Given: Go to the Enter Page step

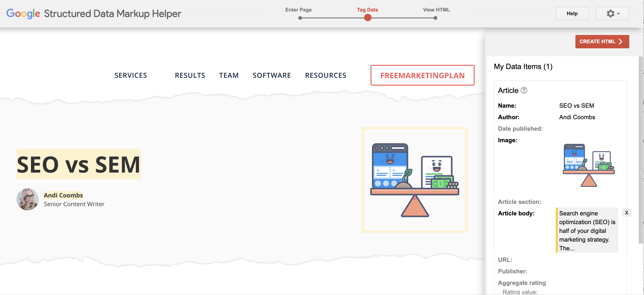Looking at the screenshot, I should click(x=298, y=10).
